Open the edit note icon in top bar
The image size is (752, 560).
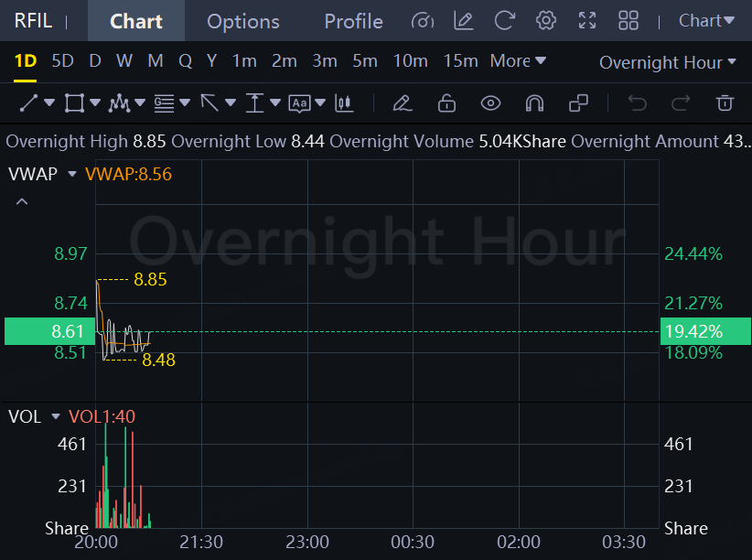464,20
